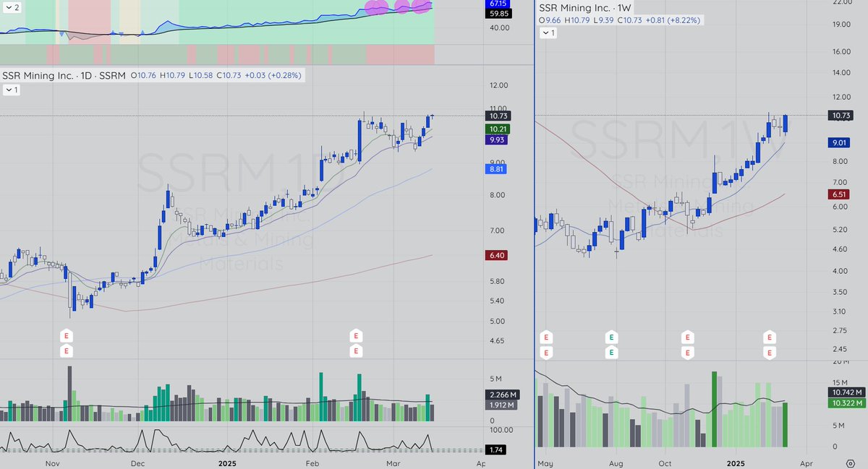Click weekly change value +0.81 (+8.22%)
The width and height of the screenshot is (868, 469).
click(x=673, y=20)
